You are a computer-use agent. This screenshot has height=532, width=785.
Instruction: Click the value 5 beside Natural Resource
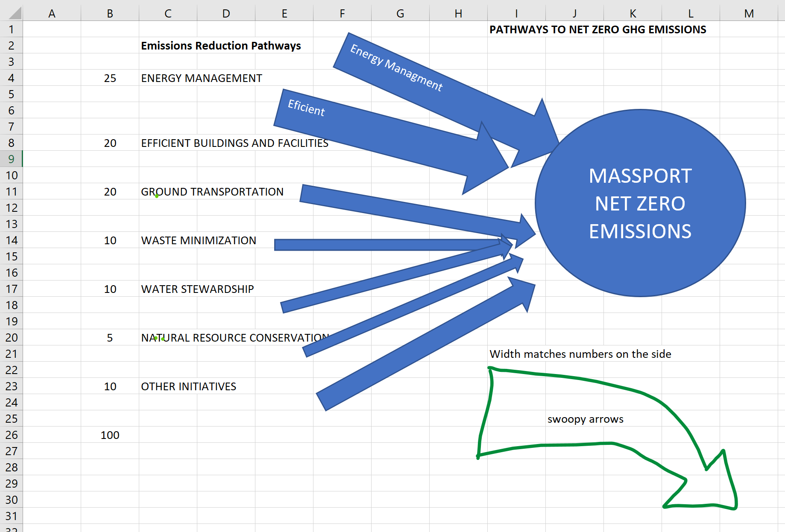(x=110, y=338)
